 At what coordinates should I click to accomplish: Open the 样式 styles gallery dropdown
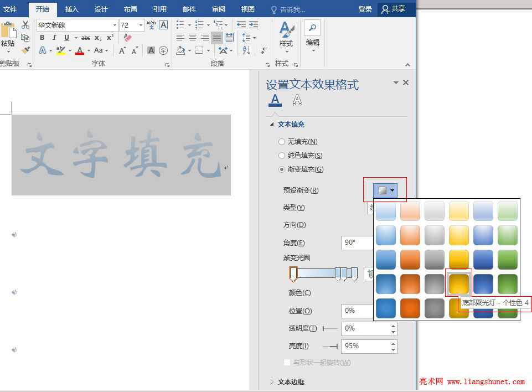[x=286, y=37]
